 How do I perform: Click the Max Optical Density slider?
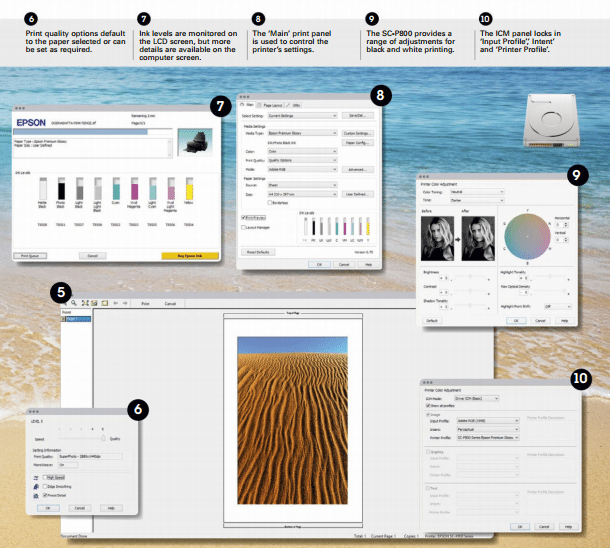550,291
